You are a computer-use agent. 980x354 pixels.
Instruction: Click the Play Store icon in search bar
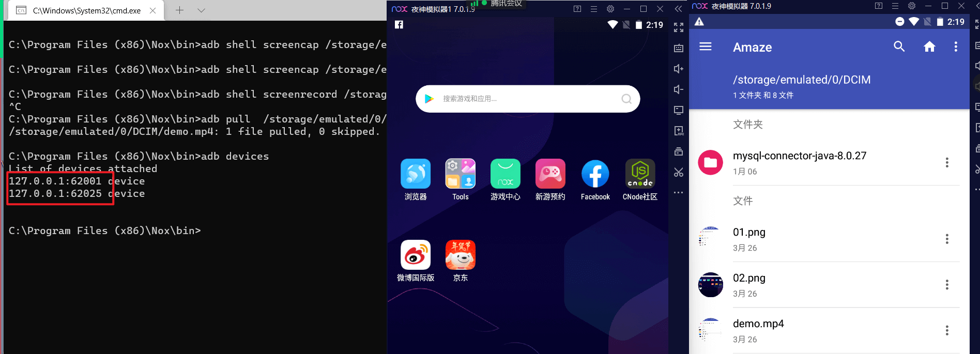pyautogui.click(x=429, y=99)
